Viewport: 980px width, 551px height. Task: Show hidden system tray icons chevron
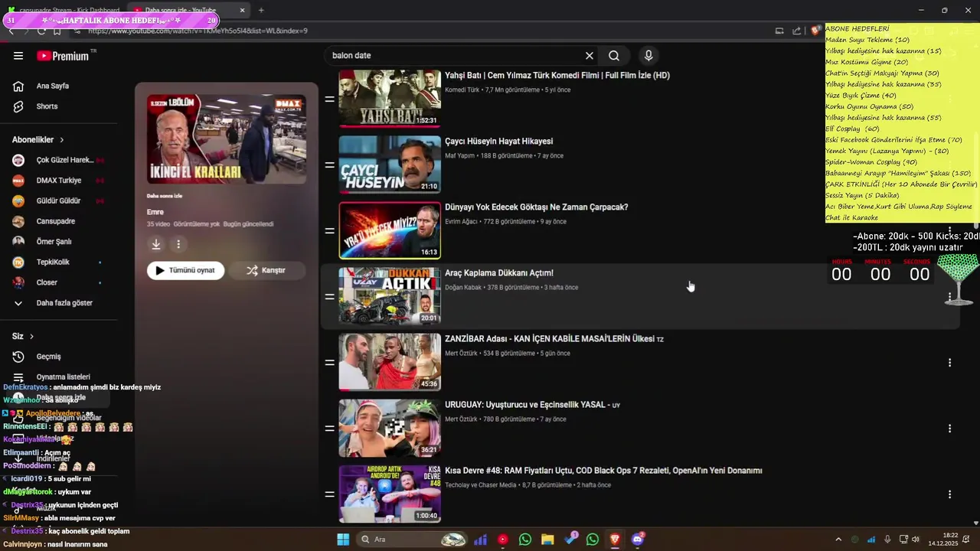point(838,540)
